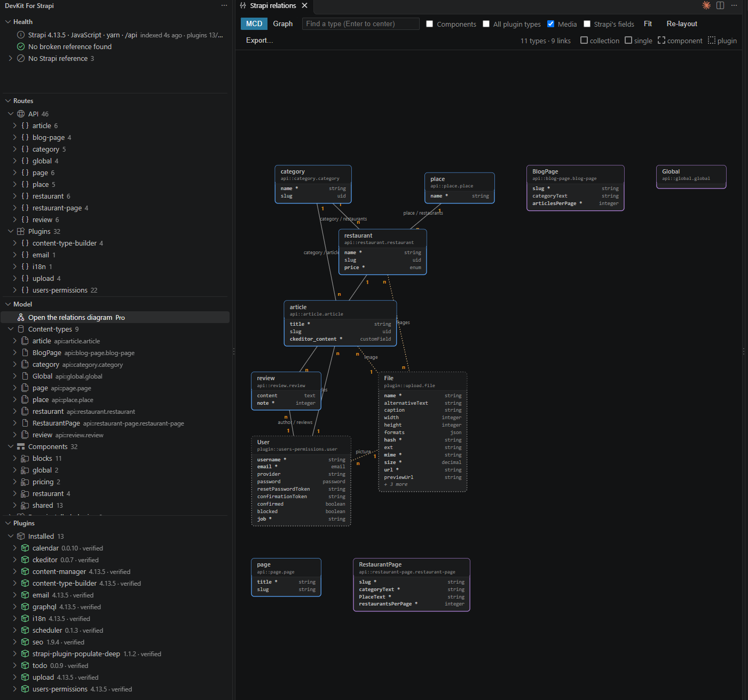Click the info icon beside Strapi 4.13.5
Image resolution: width=748 pixels, height=700 pixels.
click(x=21, y=35)
